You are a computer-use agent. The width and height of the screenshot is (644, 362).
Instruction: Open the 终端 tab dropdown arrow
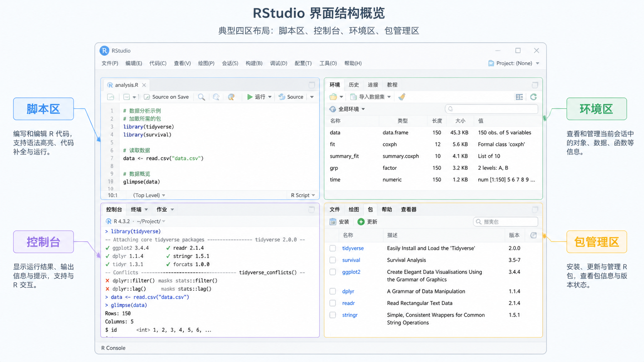click(146, 210)
